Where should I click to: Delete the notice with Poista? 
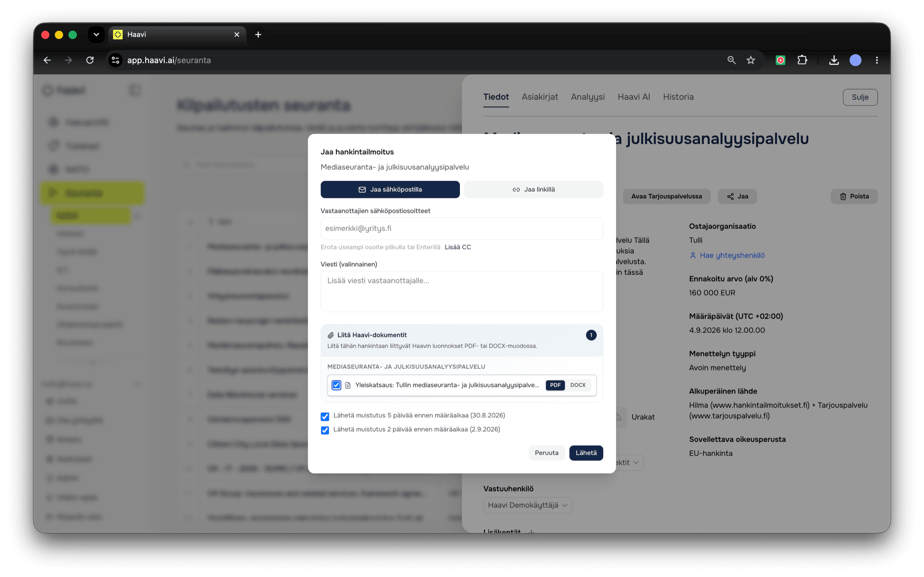point(854,197)
